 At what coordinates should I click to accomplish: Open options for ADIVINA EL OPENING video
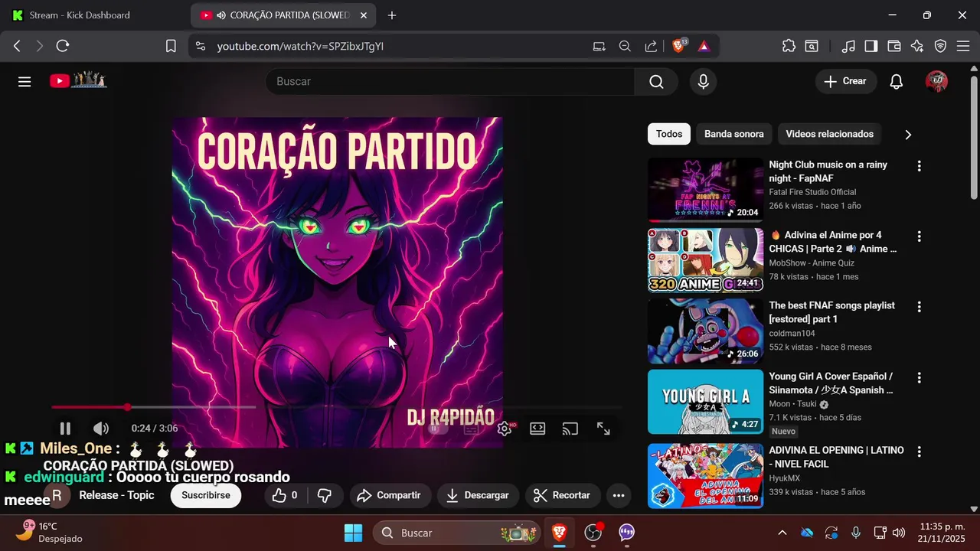(920, 452)
